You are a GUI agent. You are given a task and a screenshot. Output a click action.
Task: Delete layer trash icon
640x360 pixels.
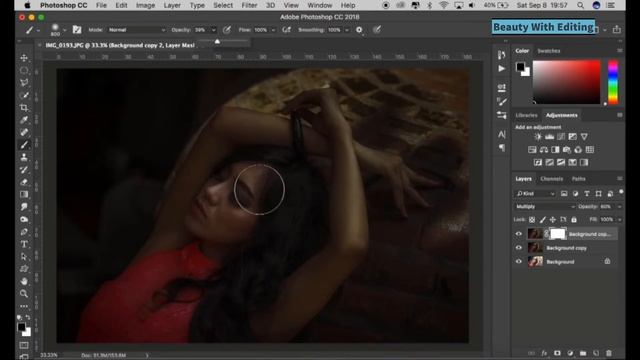pyautogui.click(x=609, y=353)
